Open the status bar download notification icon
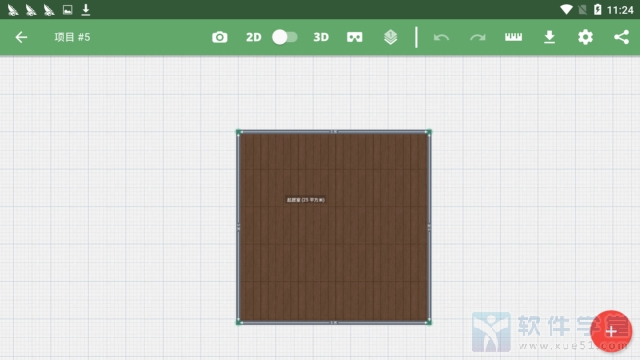Viewport: 640px width, 360px height. 86,9
